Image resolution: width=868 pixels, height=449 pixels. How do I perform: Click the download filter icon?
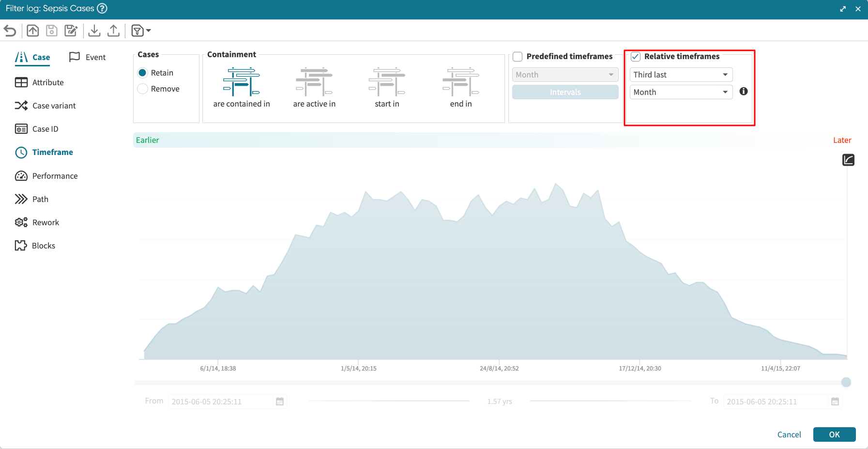click(x=94, y=31)
